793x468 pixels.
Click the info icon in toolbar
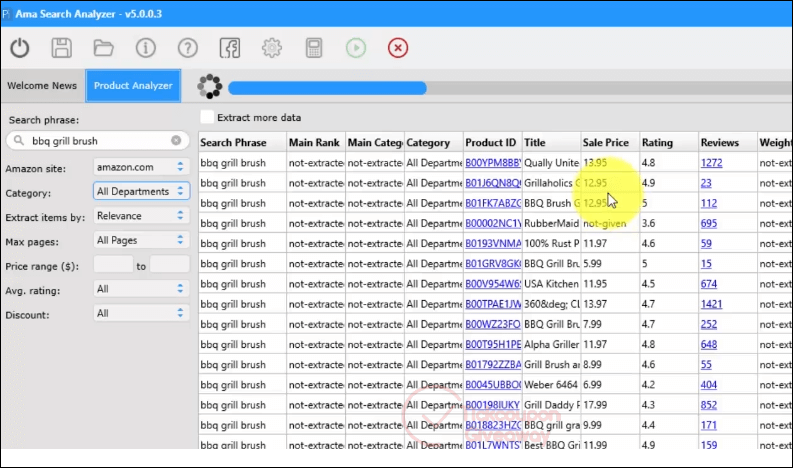(x=146, y=48)
